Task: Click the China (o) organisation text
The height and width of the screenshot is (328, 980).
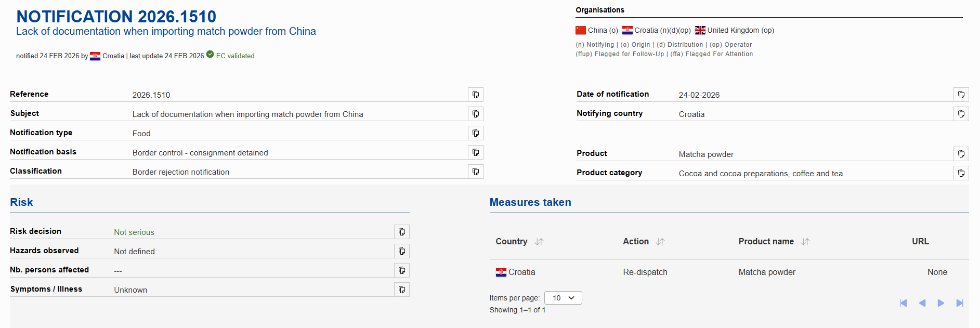Action: tap(603, 30)
